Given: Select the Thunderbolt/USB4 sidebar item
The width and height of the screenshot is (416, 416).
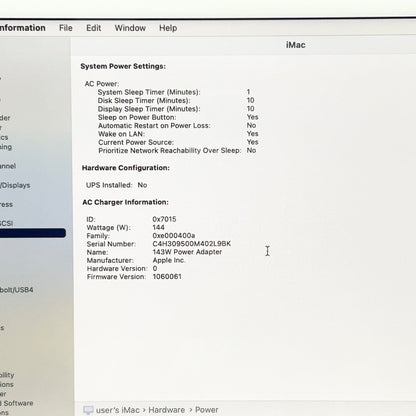Looking at the screenshot, I should 17,290.
